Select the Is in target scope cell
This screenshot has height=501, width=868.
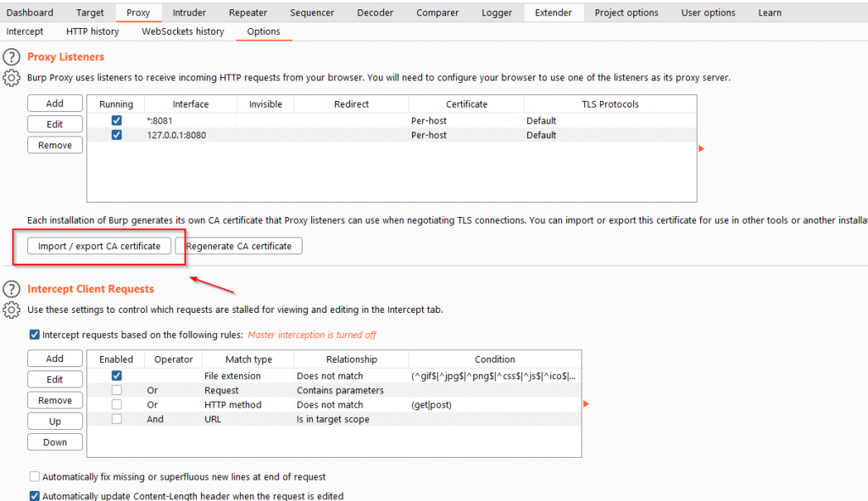coord(352,419)
